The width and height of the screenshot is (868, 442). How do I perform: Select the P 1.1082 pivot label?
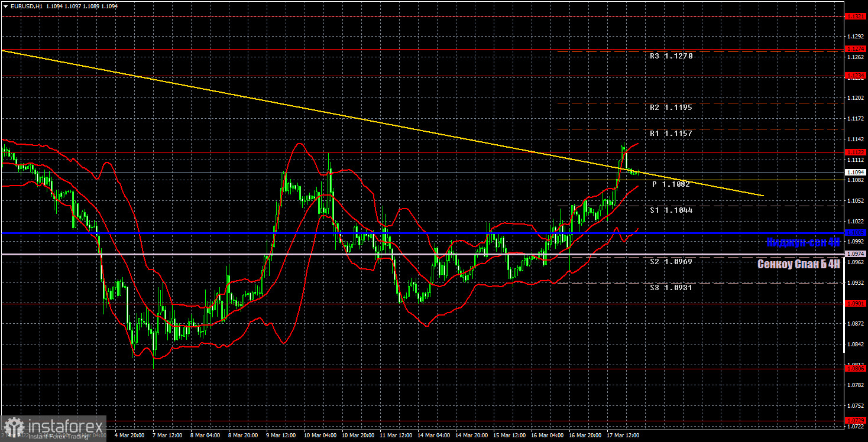(x=671, y=184)
